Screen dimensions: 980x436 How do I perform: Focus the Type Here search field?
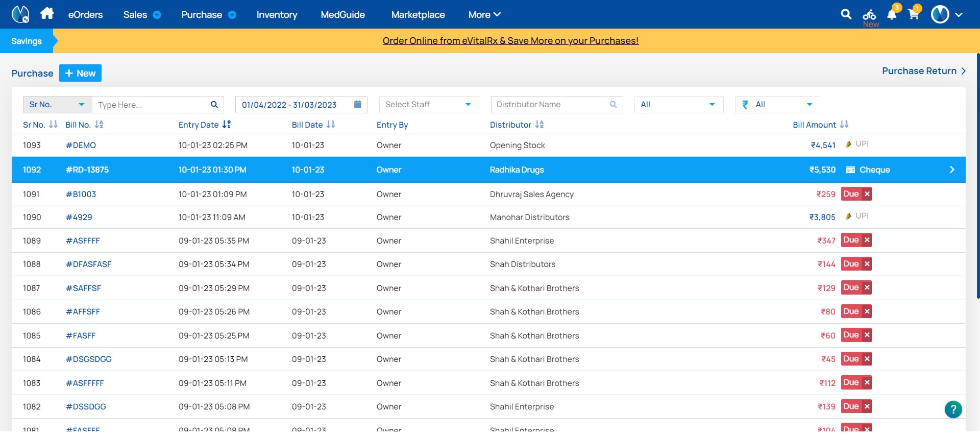(151, 105)
